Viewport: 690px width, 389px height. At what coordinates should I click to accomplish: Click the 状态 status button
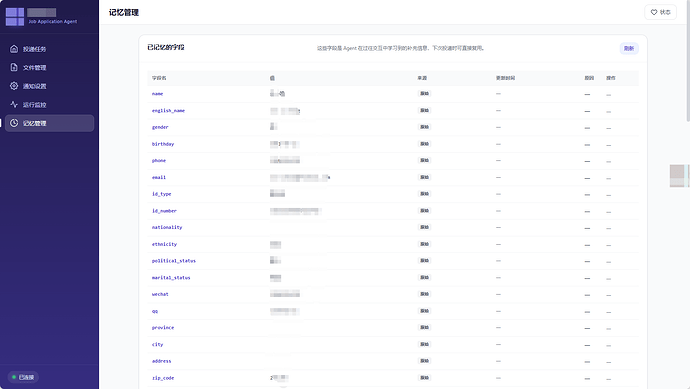click(x=661, y=12)
